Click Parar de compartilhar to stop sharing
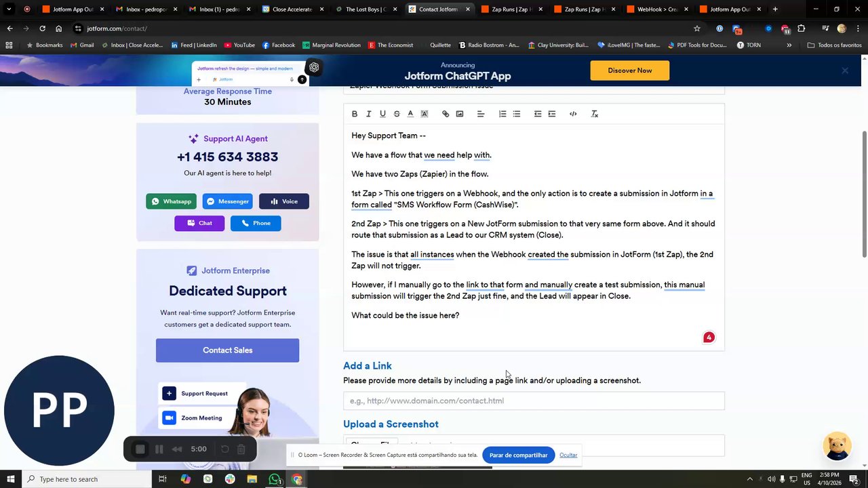The image size is (868, 488). (518, 455)
